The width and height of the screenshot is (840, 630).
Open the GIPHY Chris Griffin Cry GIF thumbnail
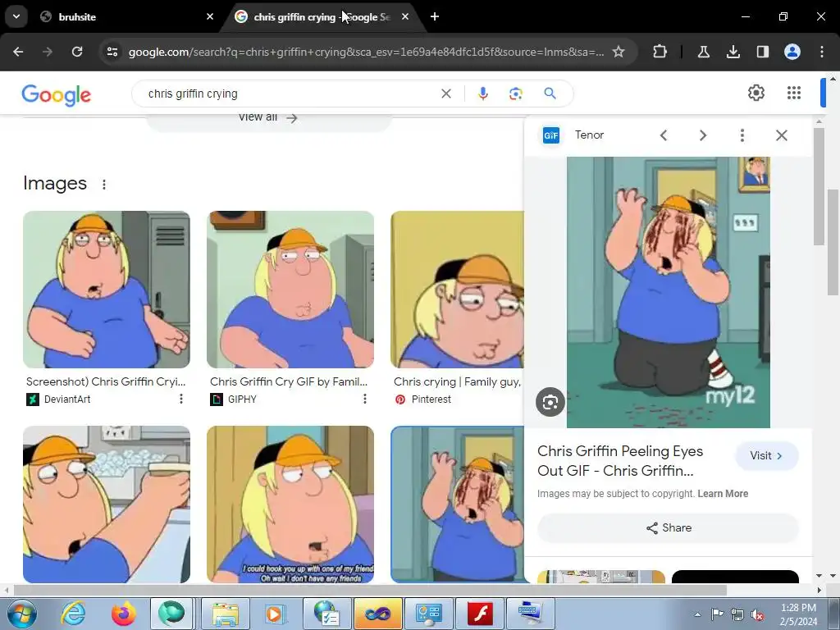(290, 290)
